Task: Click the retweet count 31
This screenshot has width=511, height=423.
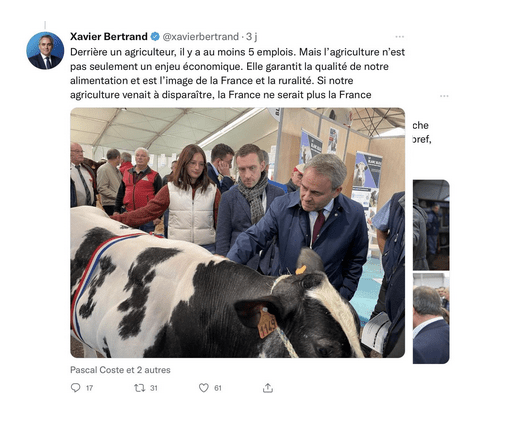Action: click(x=153, y=388)
